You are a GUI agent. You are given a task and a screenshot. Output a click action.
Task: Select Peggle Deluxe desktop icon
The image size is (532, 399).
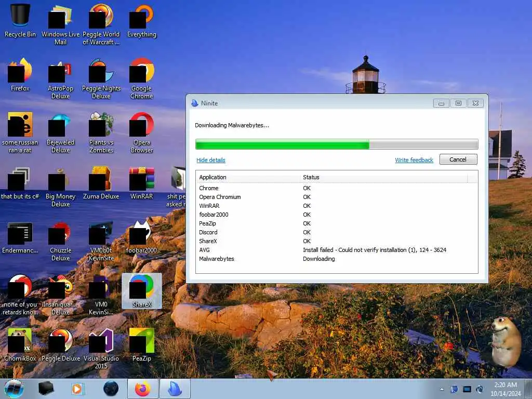click(x=60, y=345)
